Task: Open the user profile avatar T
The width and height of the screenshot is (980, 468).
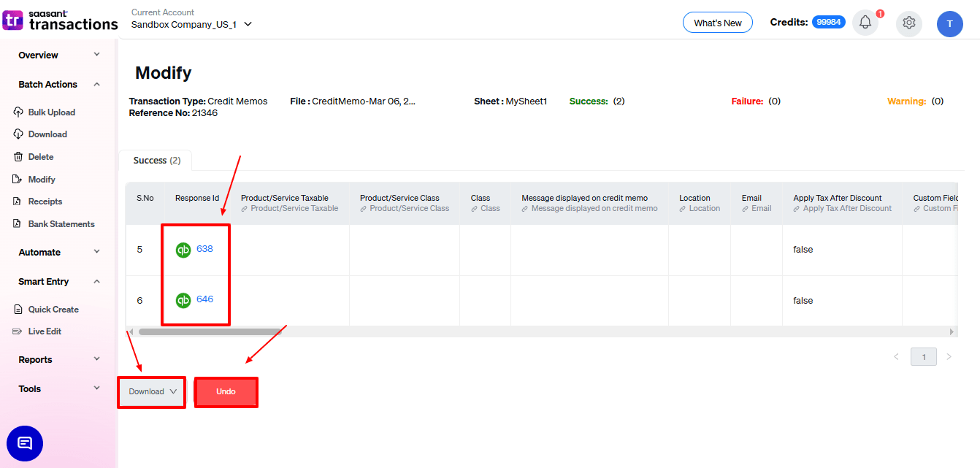Action: coord(949,23)
